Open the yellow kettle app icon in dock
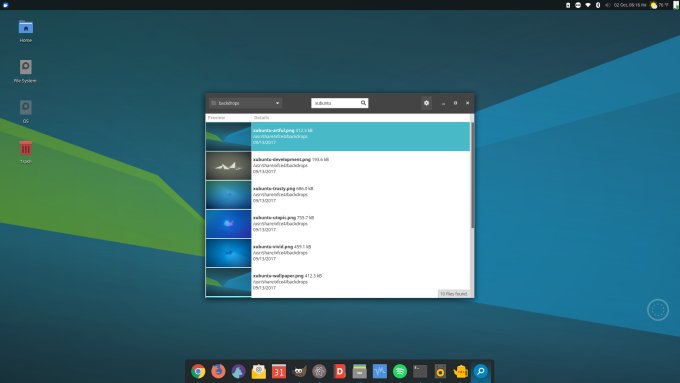 click(461, 371)
